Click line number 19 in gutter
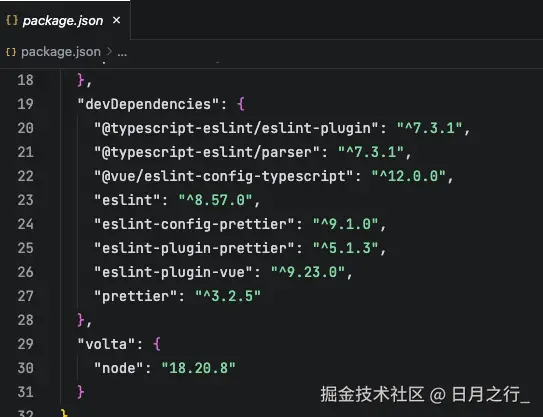The width and height of the screenshot is (543, 417). (25, 104)
